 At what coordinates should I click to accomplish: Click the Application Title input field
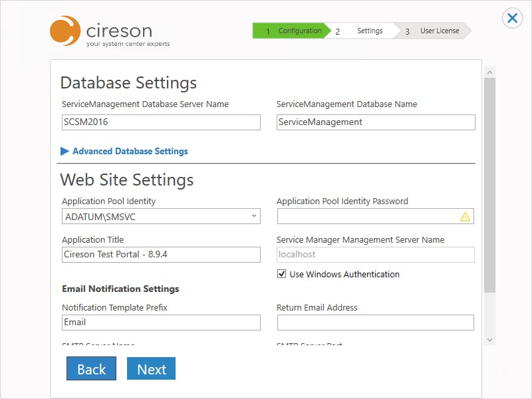161,255
